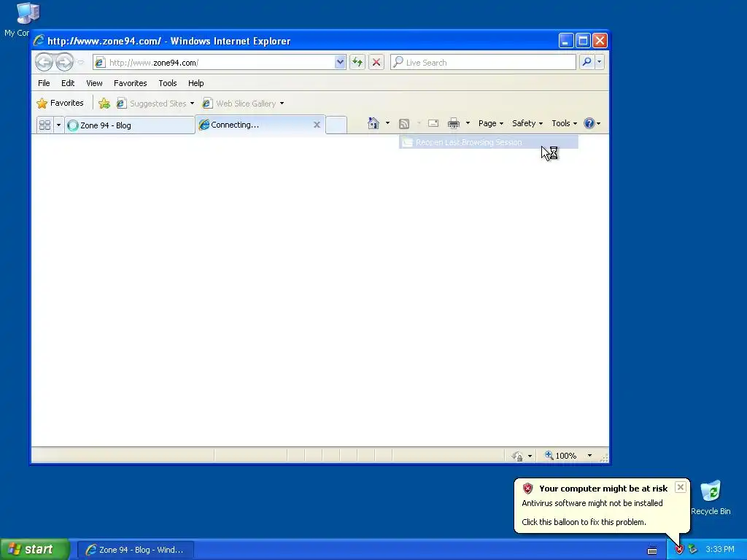Click the Back navigation arrow button

click(44, 62)
